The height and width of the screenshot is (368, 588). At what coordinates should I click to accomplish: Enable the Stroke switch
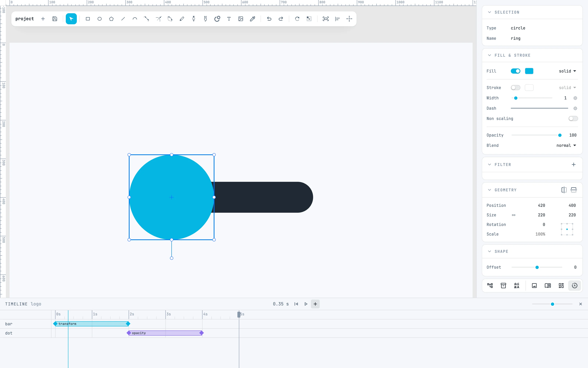click(x=515, y=88)
